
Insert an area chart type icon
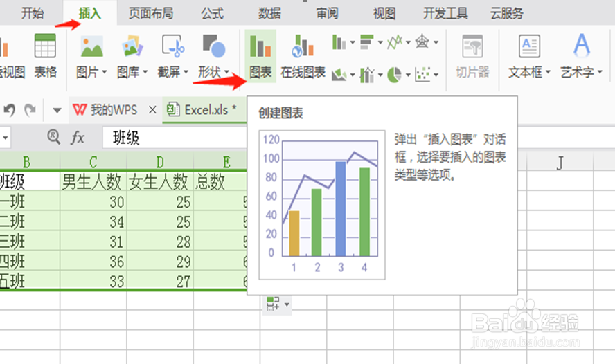point(339,74)
